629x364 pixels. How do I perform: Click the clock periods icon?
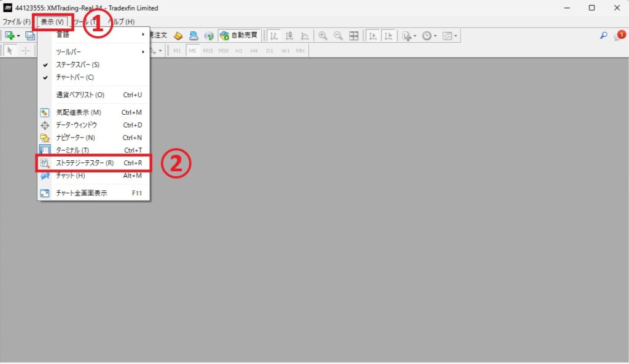pyautogui.click(x=427, y=36)
